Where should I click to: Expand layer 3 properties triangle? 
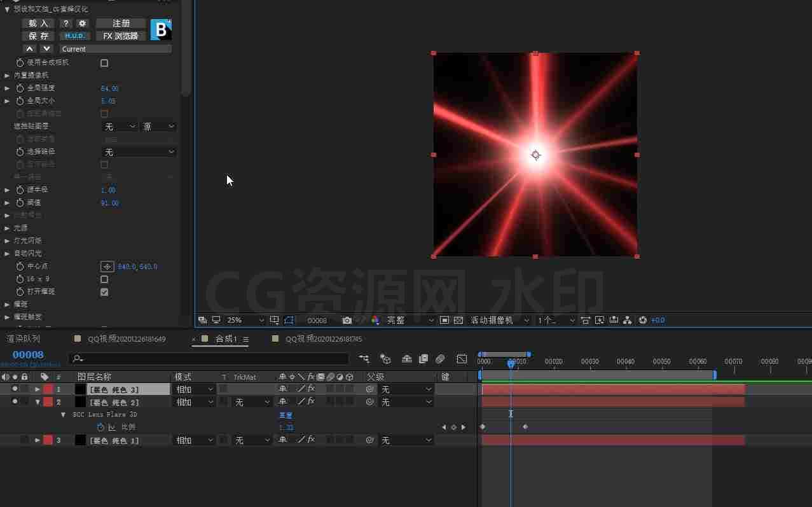tap(38, 440)
